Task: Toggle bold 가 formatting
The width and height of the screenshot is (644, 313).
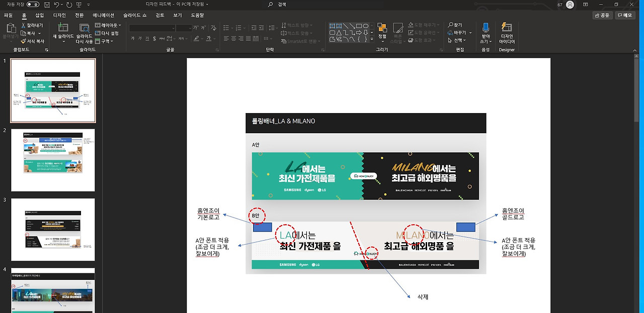Action: coord(133,39)
